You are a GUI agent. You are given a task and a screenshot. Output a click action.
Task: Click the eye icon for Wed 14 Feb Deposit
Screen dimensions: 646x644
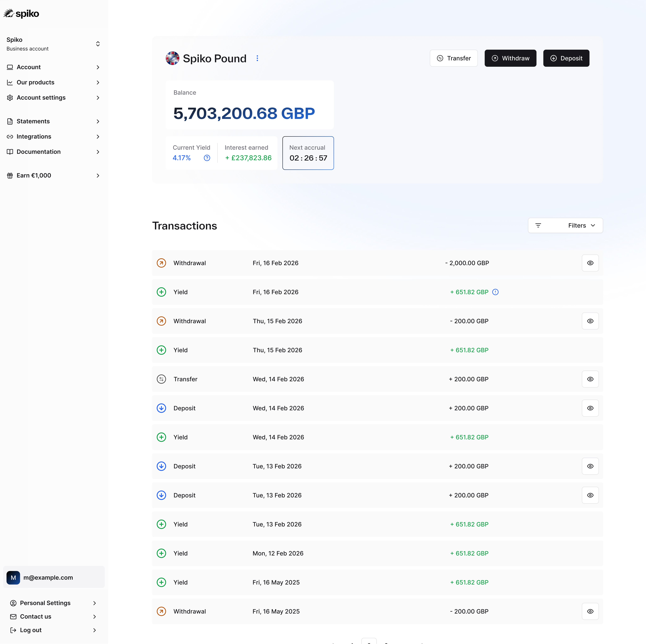[590, 408]
